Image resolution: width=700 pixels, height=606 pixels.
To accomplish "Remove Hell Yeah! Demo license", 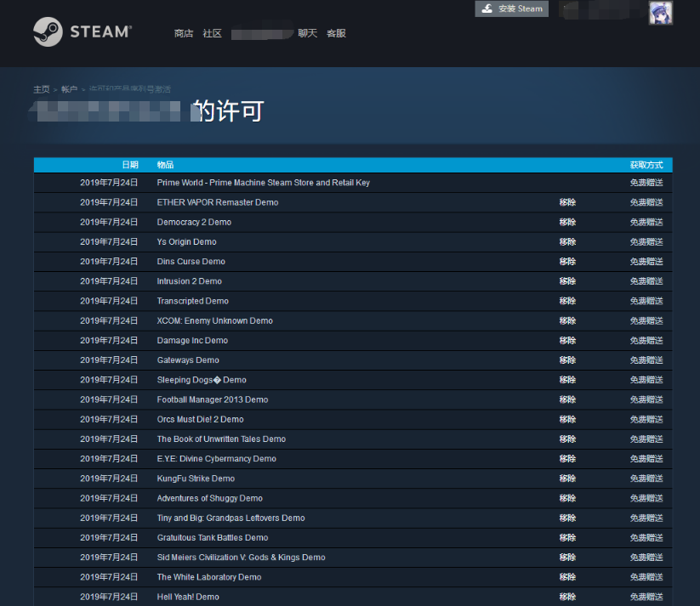I will pyautogui.click(x=567, y=597).
